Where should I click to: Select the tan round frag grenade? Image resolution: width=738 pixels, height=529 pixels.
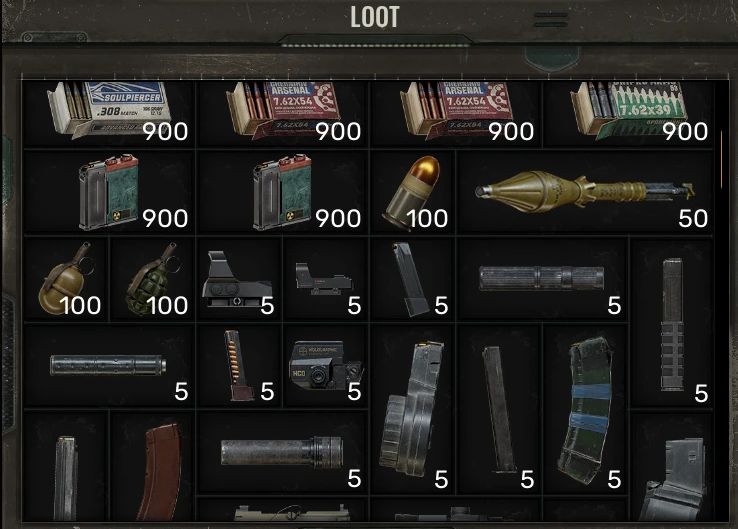66,280
